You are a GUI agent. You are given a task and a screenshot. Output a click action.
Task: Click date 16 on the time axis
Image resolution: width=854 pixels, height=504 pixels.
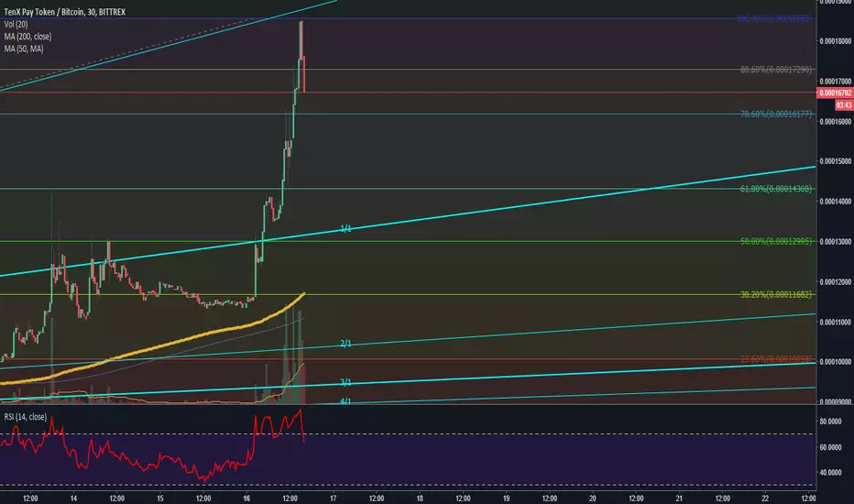pyautogui.click(x=246, y=498)
